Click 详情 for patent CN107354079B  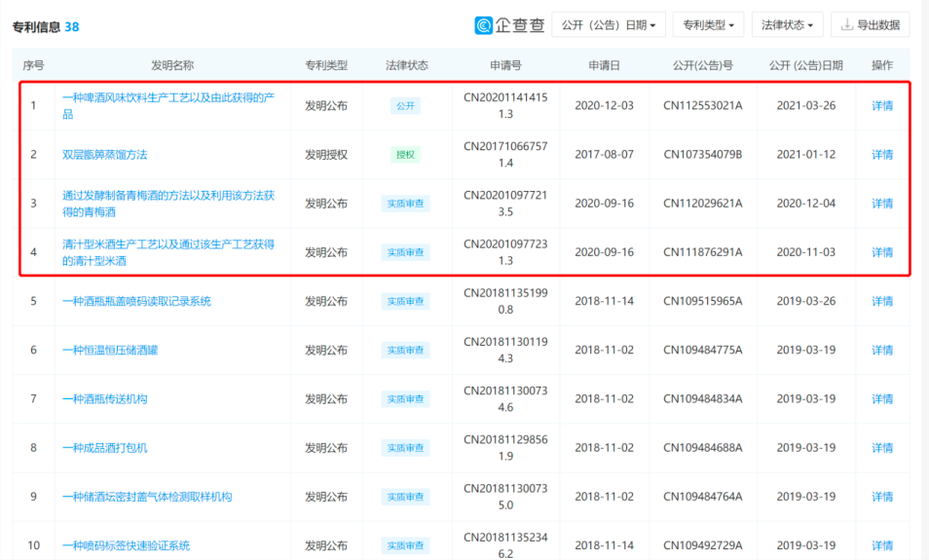point(882,155)
